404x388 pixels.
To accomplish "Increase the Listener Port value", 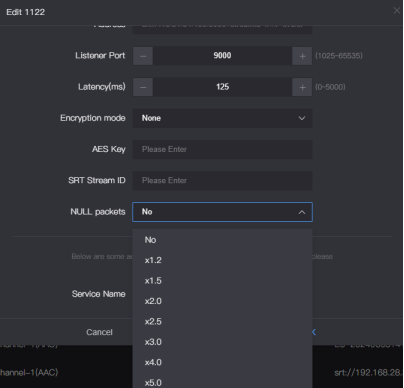I will coord(302,56).
